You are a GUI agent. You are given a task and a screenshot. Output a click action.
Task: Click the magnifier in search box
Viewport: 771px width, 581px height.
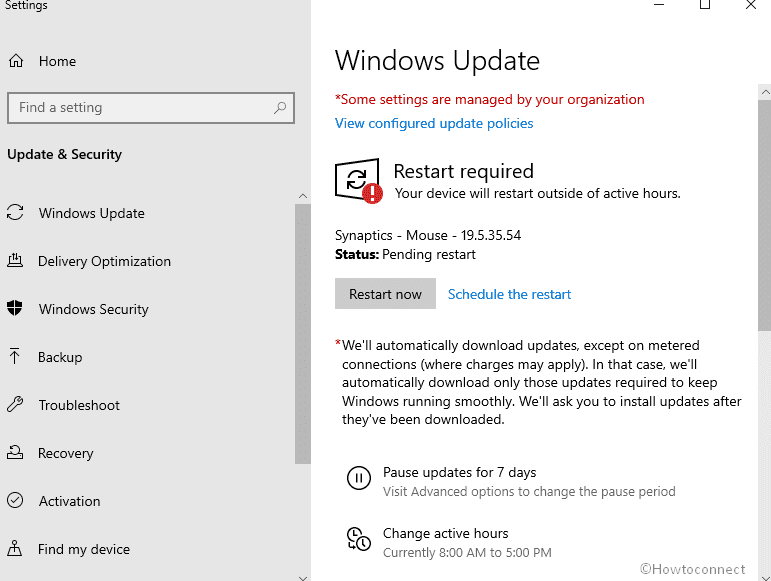coord(280,108)
